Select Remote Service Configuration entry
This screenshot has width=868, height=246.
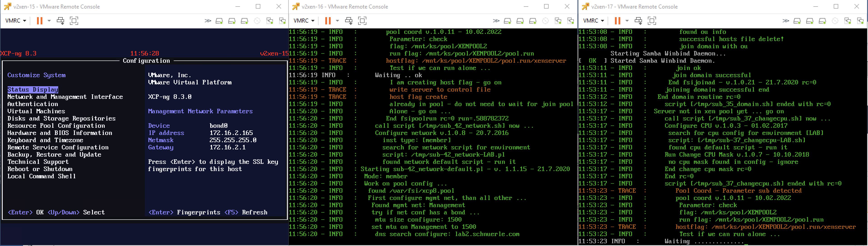coord(58,148)
